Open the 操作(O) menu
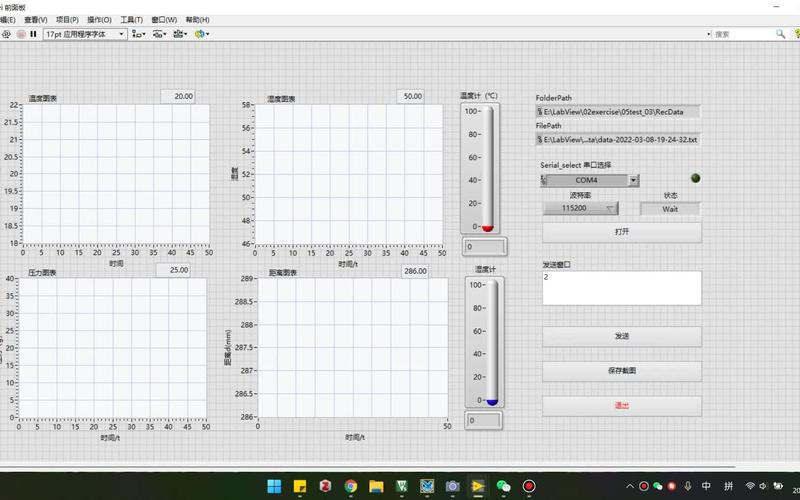 click(99, 19)
